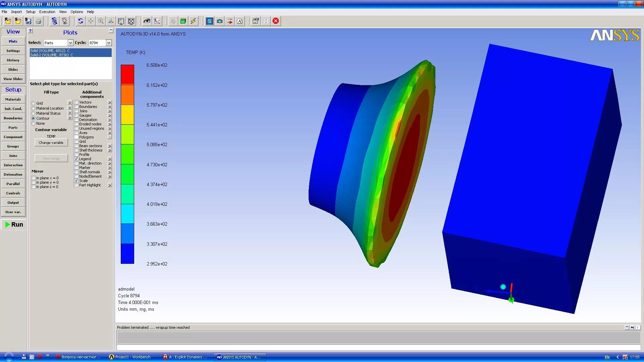
Task: Click the chart graph icon in toolbar
Action: [x=157, y=21]
